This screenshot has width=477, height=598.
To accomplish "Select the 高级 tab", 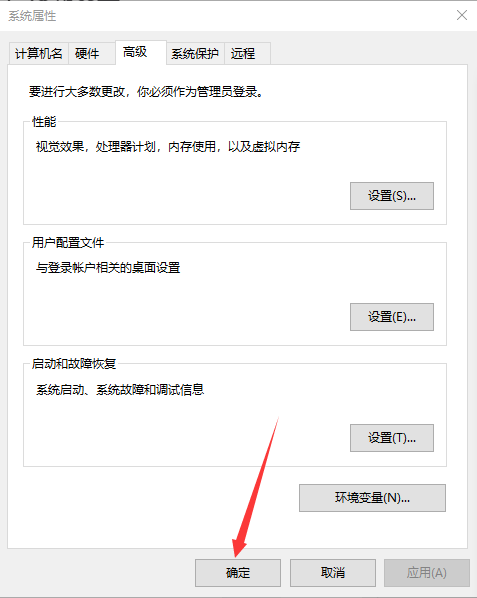I will click(x=141, y=52).
